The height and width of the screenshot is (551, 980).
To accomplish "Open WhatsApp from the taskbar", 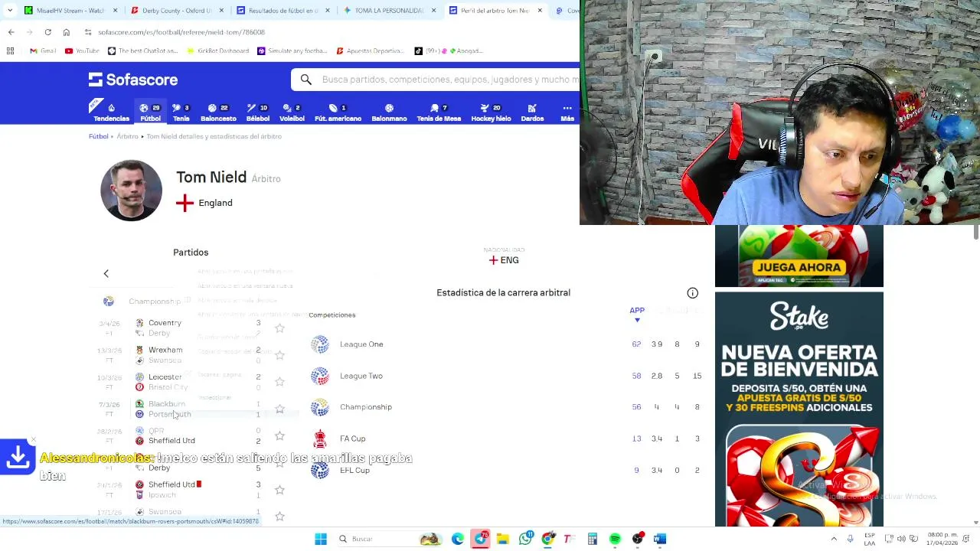I will [x=525, y=539].
